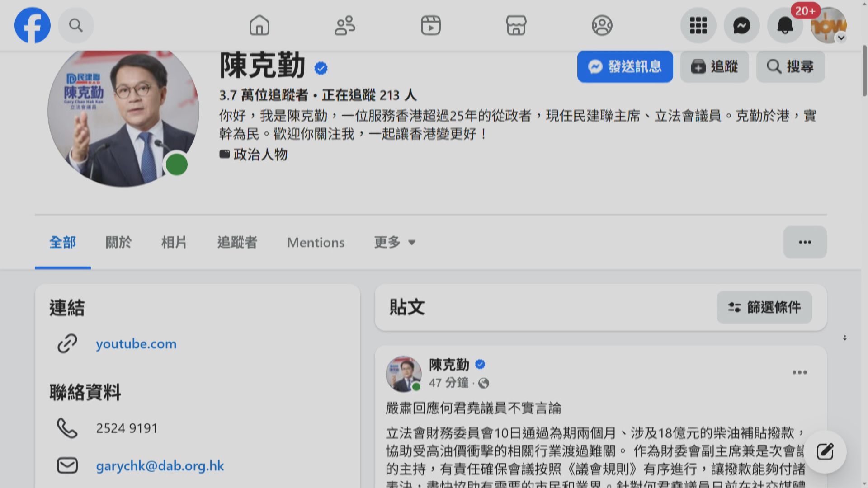Go to Home feed icon
868x488 pixels.
tap(259, 25)
